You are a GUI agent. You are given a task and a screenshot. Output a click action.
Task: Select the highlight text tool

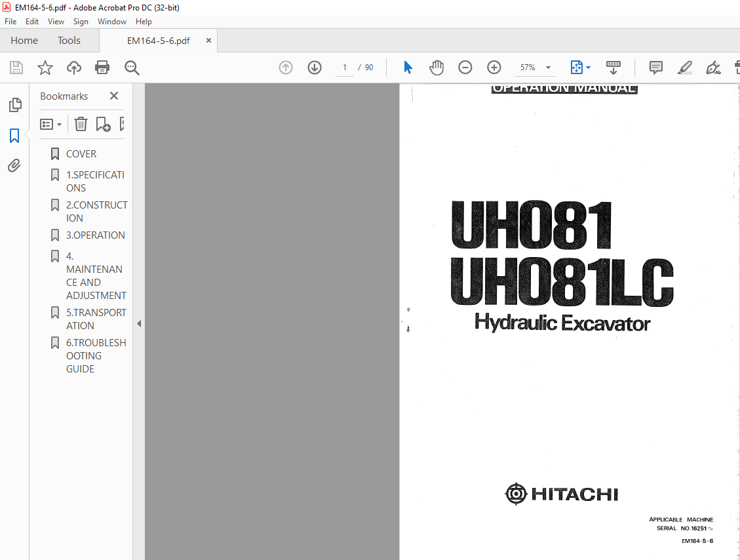pos(684,68)
